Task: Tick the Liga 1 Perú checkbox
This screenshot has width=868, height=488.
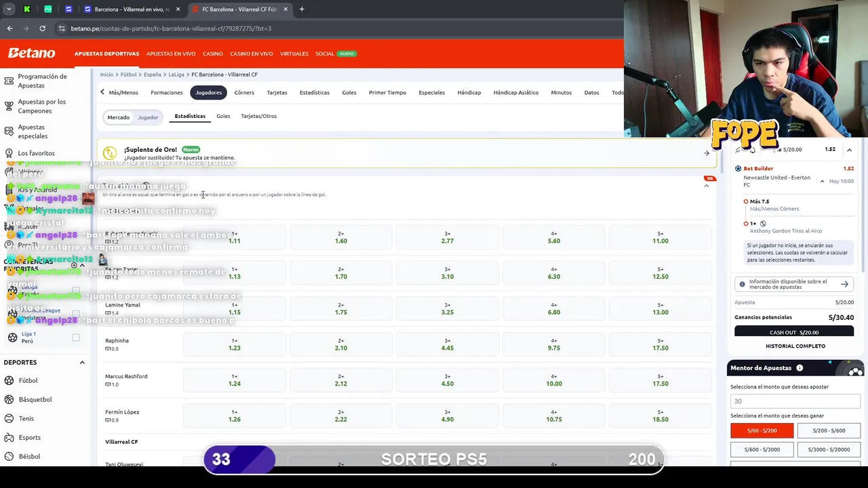Action: point(76,337)
